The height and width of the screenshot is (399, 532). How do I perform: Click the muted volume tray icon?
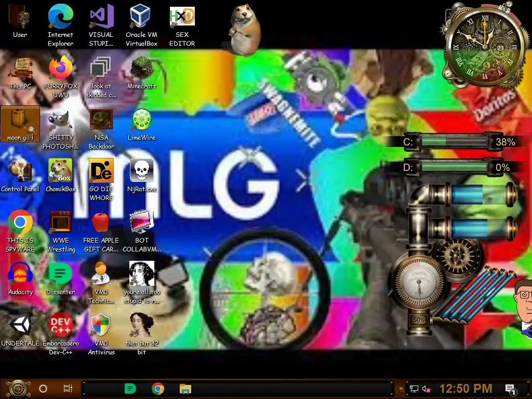426,389
